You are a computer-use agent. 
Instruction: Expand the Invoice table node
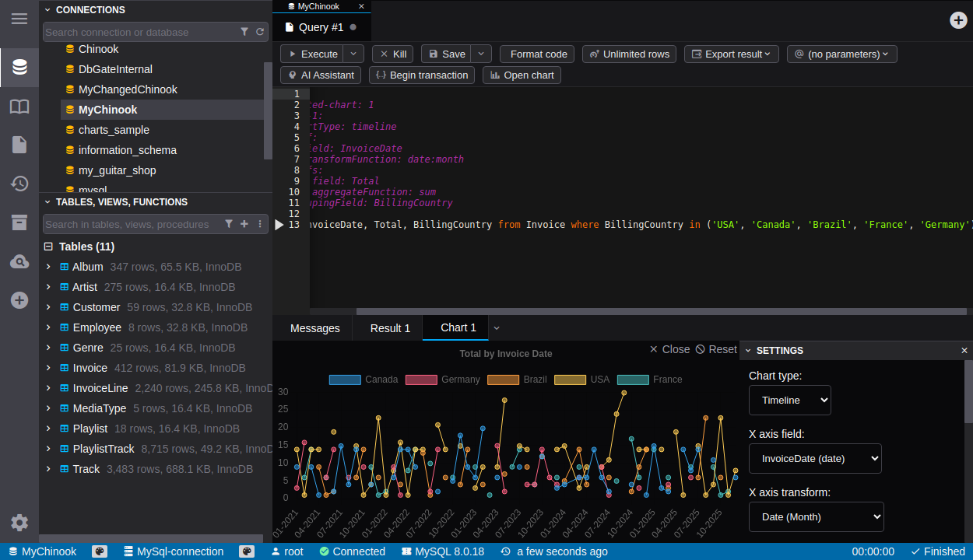tap(48, 368)
